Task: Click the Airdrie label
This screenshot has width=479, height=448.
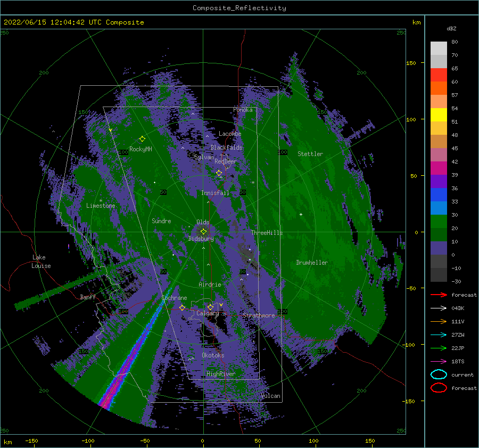Action: pyautogui.click(x=210, y=284)
